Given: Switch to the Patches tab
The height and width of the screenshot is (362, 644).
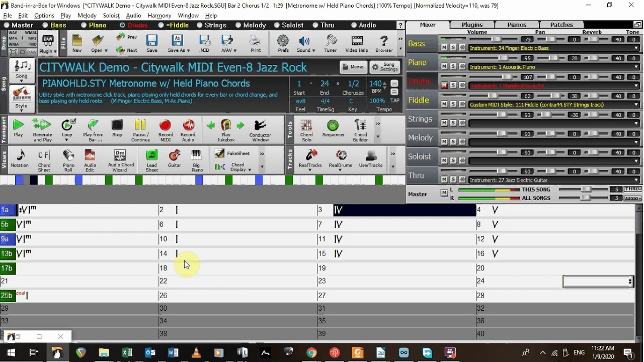Looking at the screenshot, I should [x=561, y=25].
